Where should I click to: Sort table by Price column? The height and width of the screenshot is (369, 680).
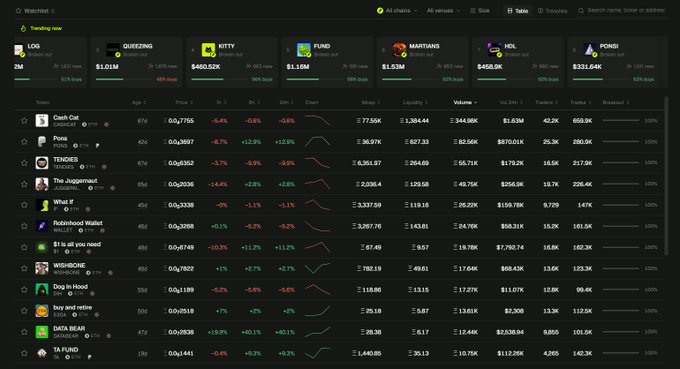point(184,102)
